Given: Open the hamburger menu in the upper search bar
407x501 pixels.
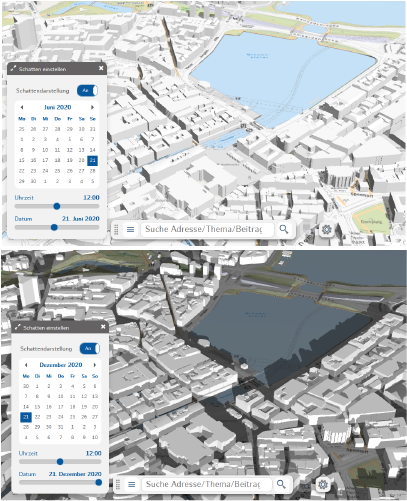Looking at the screenshot, I should (x=130, y=229).
